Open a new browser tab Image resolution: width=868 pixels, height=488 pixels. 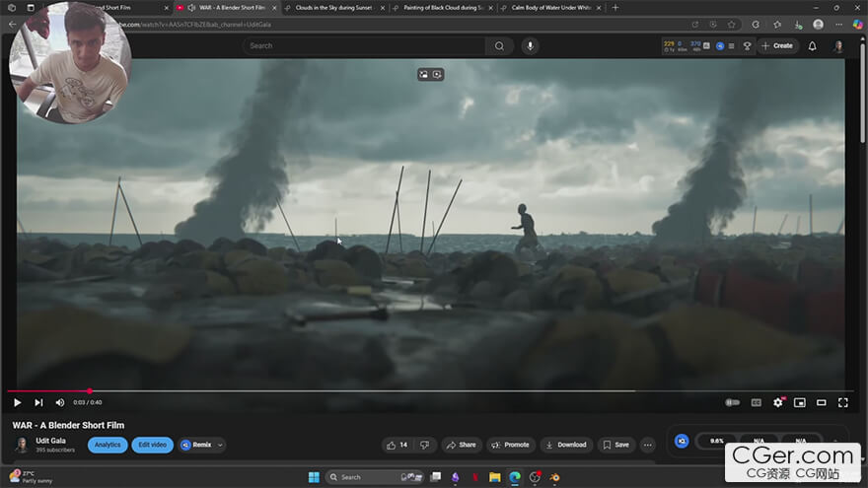tap(615, 8)
